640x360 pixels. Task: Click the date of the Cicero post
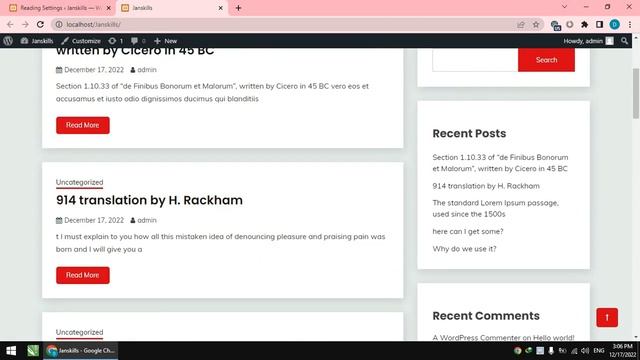[94, 70]
